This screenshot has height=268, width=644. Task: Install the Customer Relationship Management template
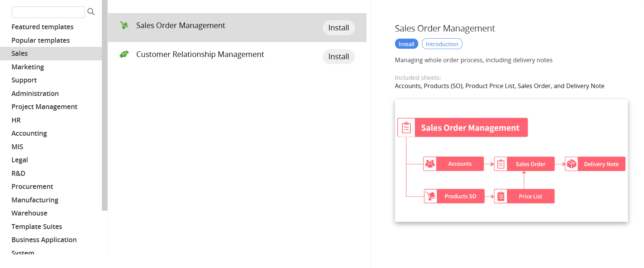point(338,57)
